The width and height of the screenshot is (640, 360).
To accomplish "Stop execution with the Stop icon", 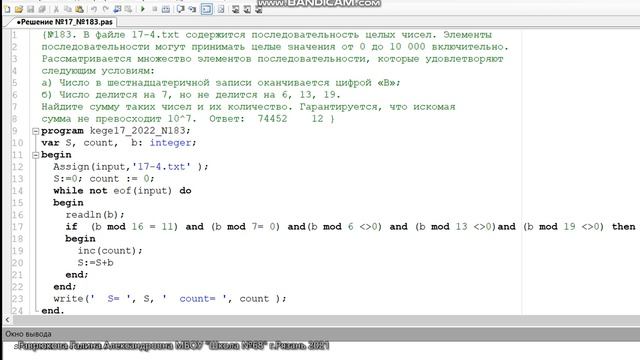I will pos(155,9).
